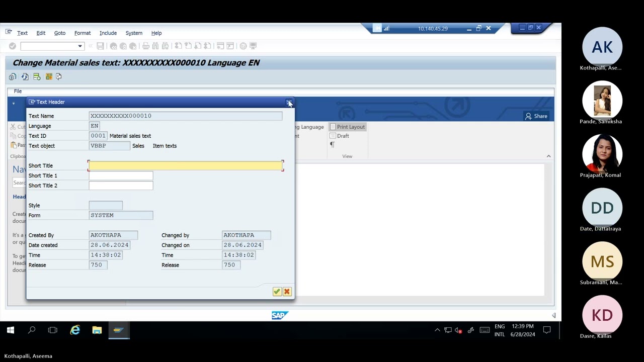Click the Save diskette icon in toolbar

100,46
